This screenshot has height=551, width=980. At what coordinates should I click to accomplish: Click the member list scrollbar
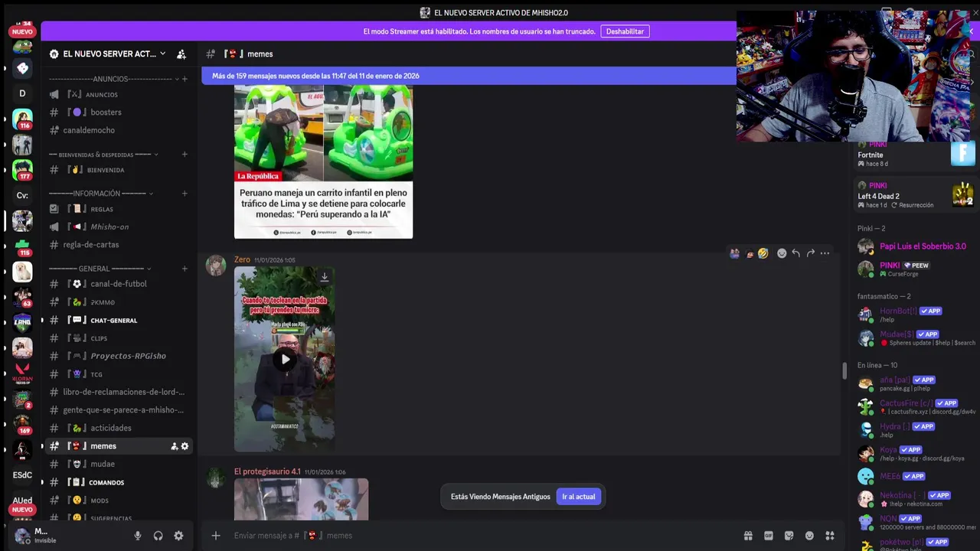(x=845, y=371)
